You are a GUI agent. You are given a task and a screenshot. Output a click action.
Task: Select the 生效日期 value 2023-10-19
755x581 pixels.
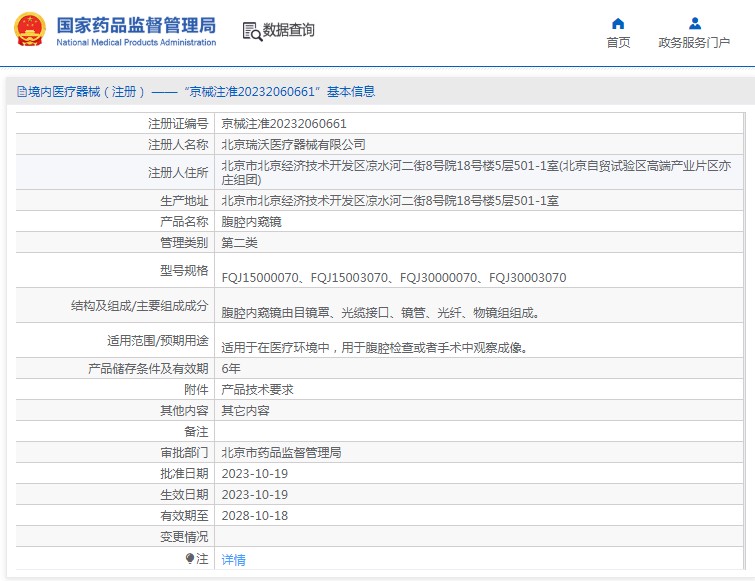255,494
